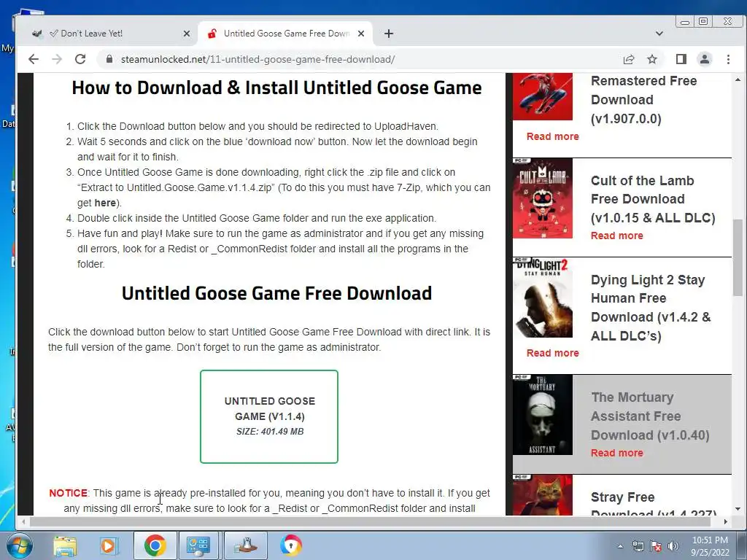The width and height of the screenshot is (747, 560).
Task: Open the Control Panel taskbar item
Action: [198, 545]
